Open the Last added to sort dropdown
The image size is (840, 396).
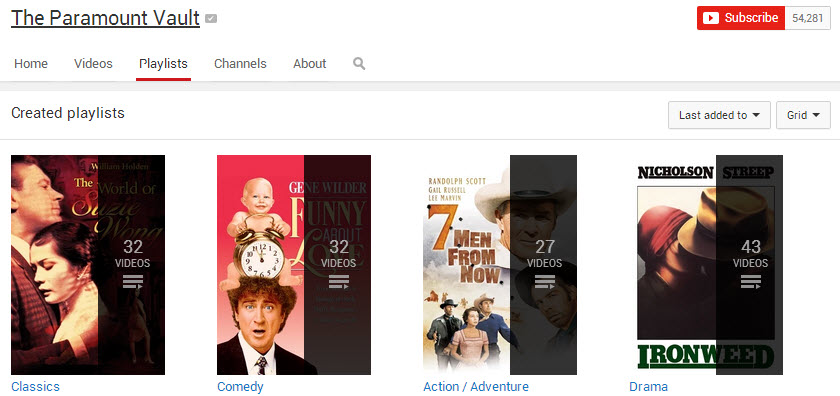pyautogui.click(x=719, y=115)
